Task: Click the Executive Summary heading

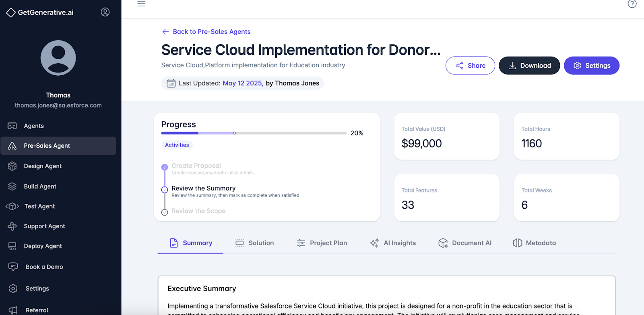Action: pos(202,288)
